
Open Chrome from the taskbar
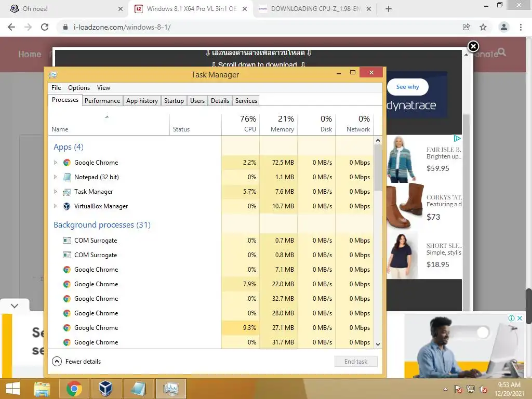tap(74, 389)
